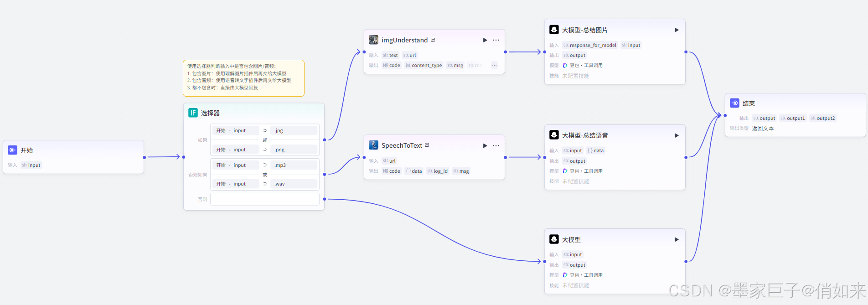
Task: Run the 大模型-总结语音 node
Action: pyautogui.click(x=677, y=135)
